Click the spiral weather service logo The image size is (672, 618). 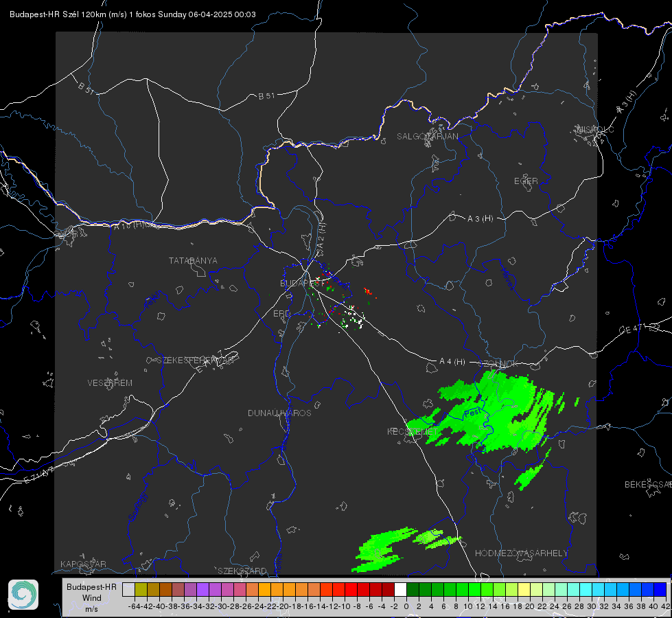(23, 595)
